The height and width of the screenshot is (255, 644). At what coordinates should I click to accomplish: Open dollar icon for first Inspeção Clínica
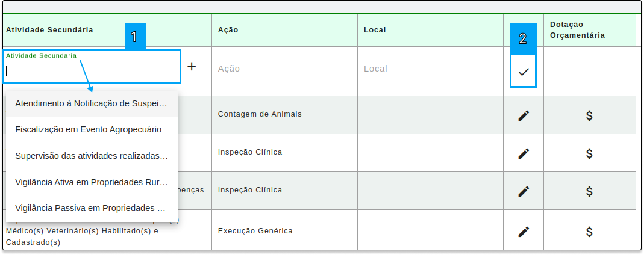pyautogui.click(x=589, y=154)
